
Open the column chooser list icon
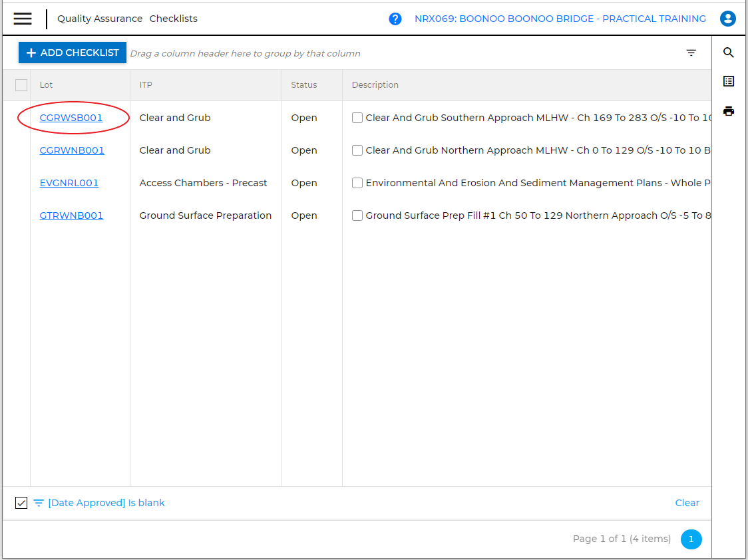[729, 81]
